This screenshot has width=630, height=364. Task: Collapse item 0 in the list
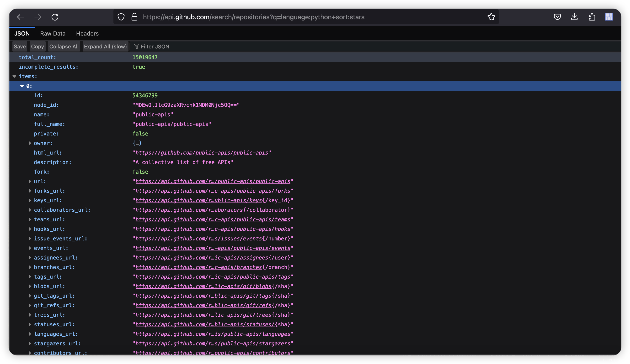click(x=22, y=86)
